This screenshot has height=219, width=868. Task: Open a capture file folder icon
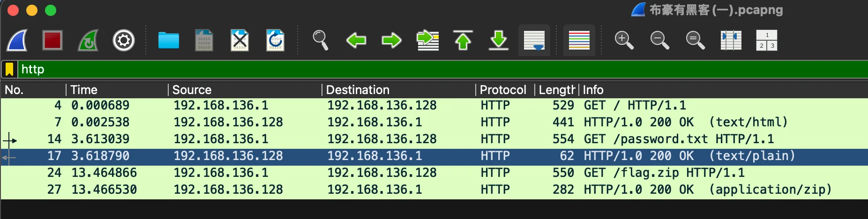(x=169, y=40)
